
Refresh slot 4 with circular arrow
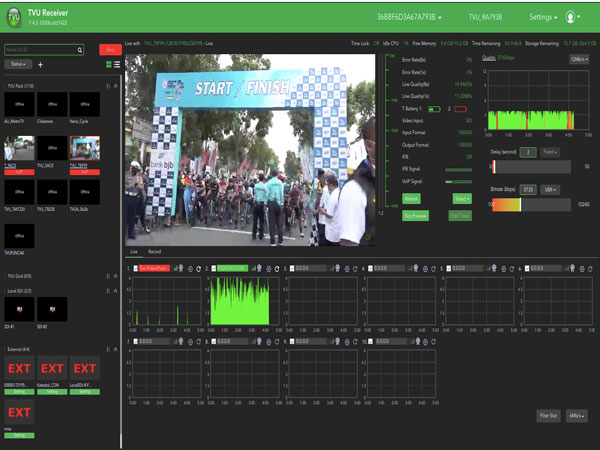click(434, 269)
